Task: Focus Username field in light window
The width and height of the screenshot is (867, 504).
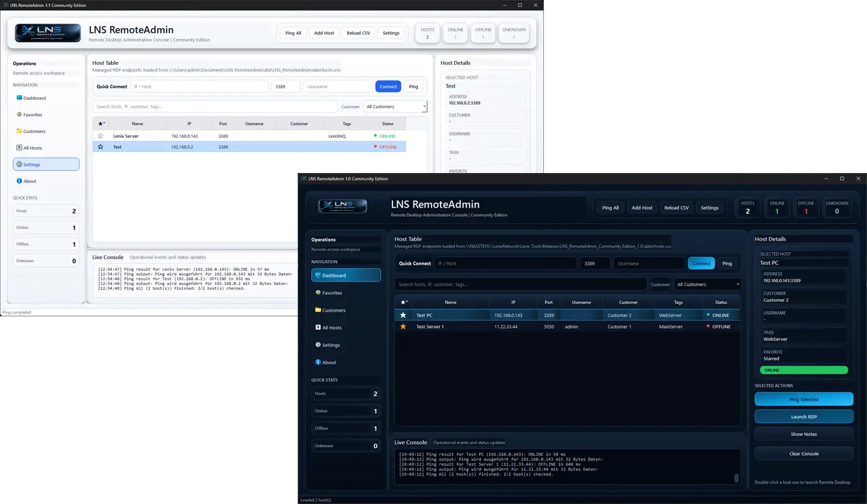Action: (x=338, y=87)
